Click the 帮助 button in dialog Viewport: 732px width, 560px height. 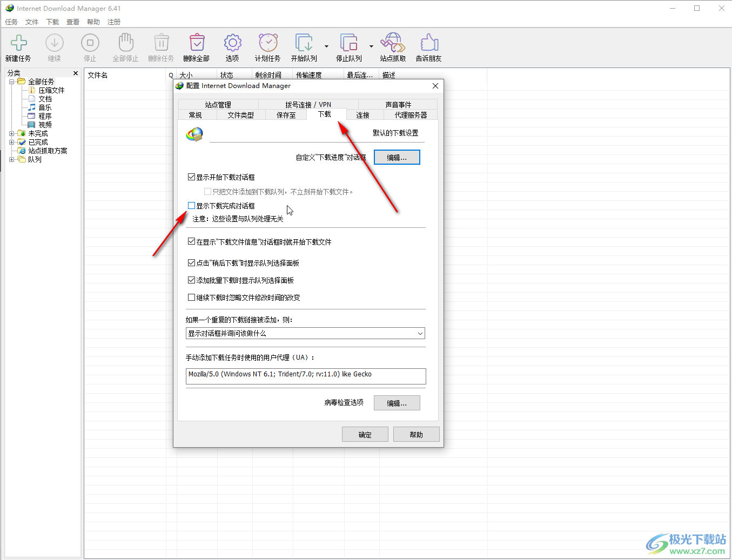[417, 434]
